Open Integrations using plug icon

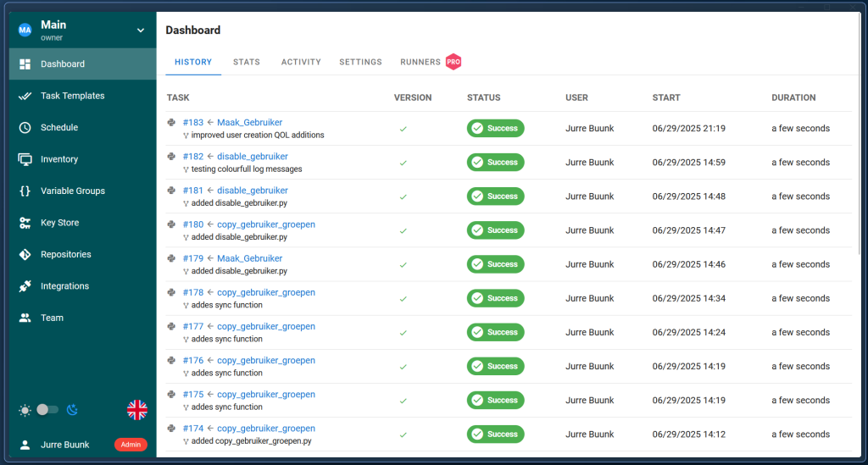(25, 286)
